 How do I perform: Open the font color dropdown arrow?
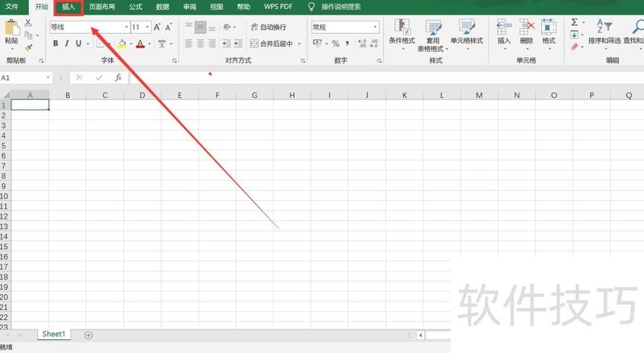tap(150, 44)
